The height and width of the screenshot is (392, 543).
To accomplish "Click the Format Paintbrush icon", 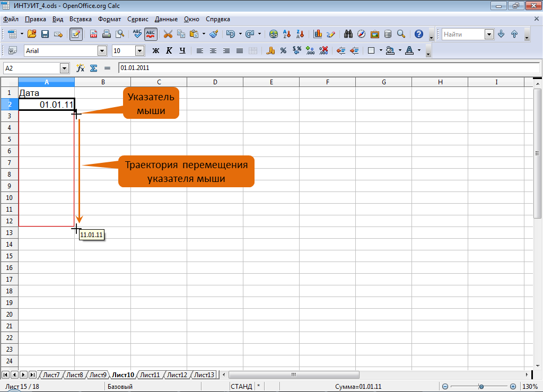I will pyautogui.click(x=214, y=34).
